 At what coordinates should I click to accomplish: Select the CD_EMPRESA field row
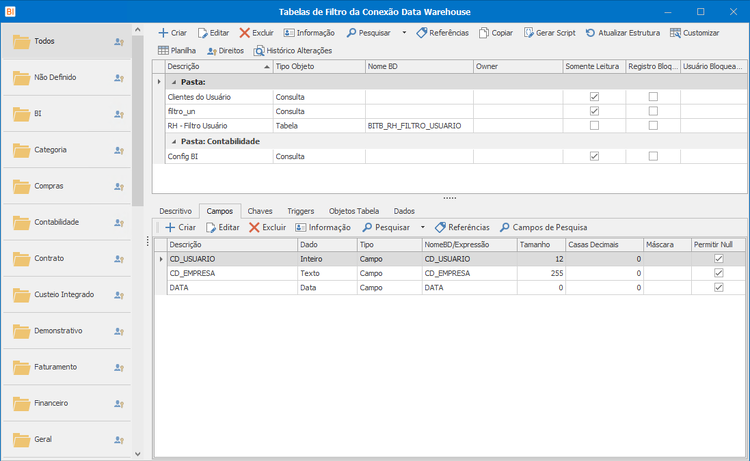coord(450,274)
